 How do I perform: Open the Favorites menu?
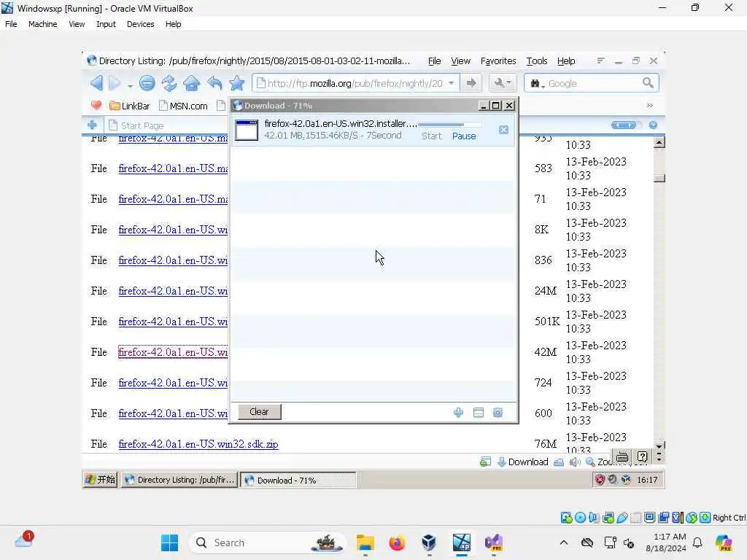pyautogui.click(x=498, y=61)
